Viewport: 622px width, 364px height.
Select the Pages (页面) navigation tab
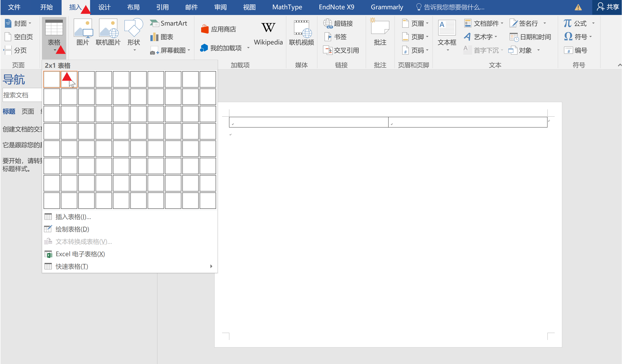click(28, 111)
